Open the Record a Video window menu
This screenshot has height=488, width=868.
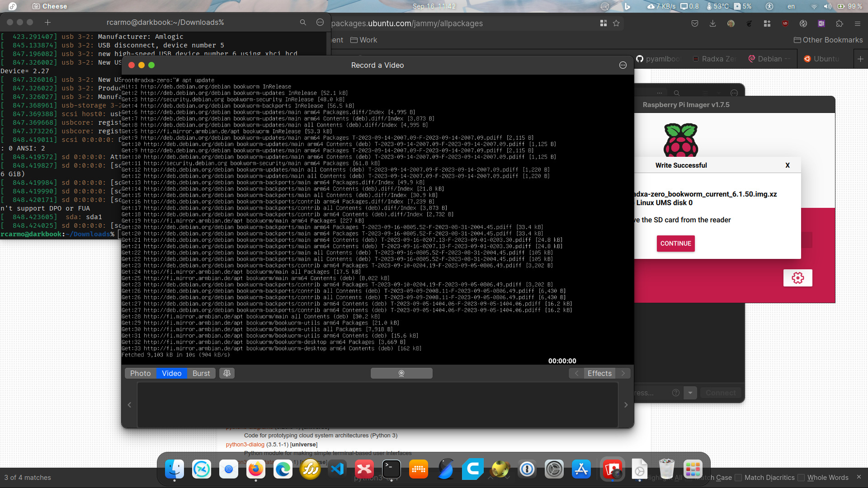coord(623,65)
